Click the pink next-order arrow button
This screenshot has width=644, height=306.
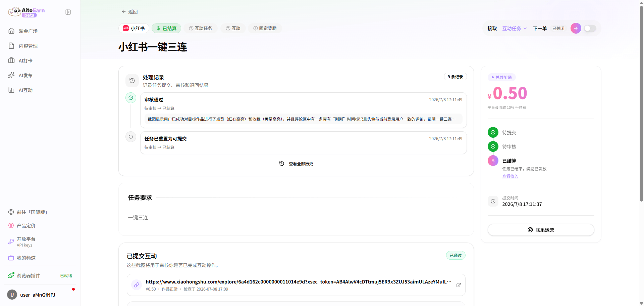[576, 28]
